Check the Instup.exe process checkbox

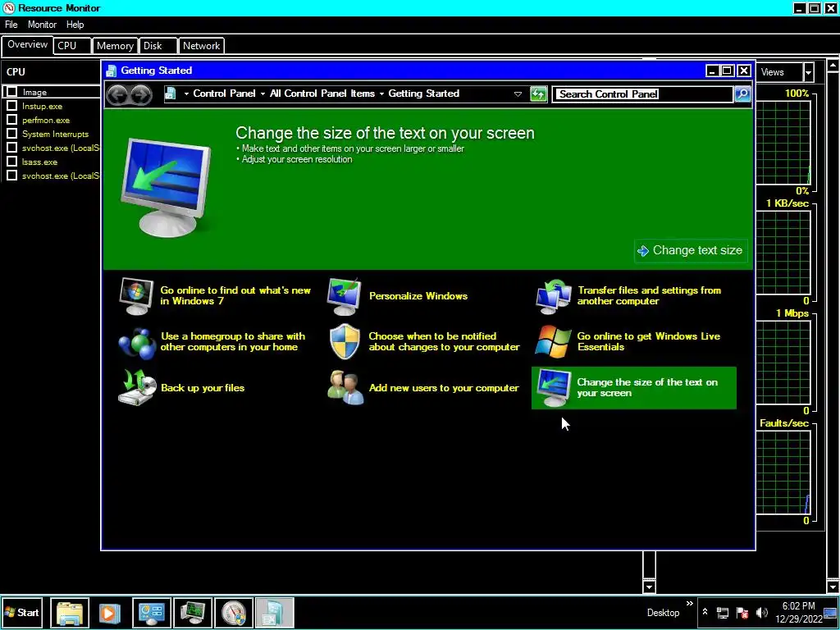[x=11, y=106]
